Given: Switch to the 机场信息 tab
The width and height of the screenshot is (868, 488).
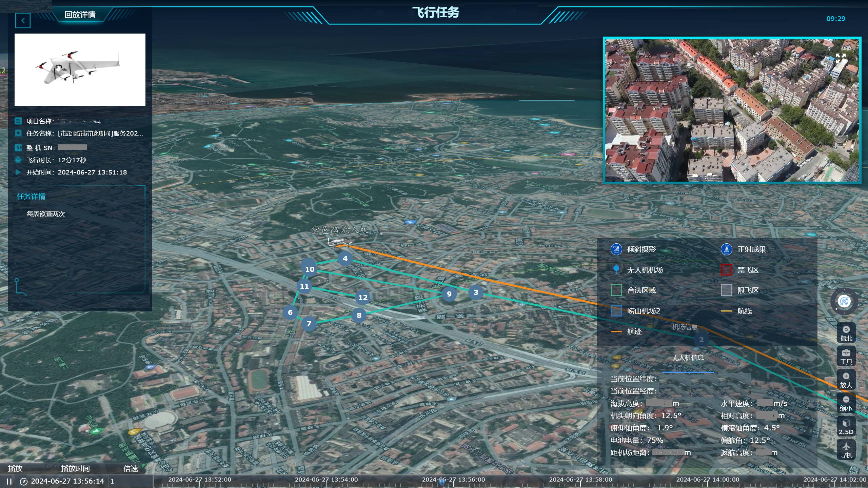Looking at the screenshot, I should pos(685,327).
